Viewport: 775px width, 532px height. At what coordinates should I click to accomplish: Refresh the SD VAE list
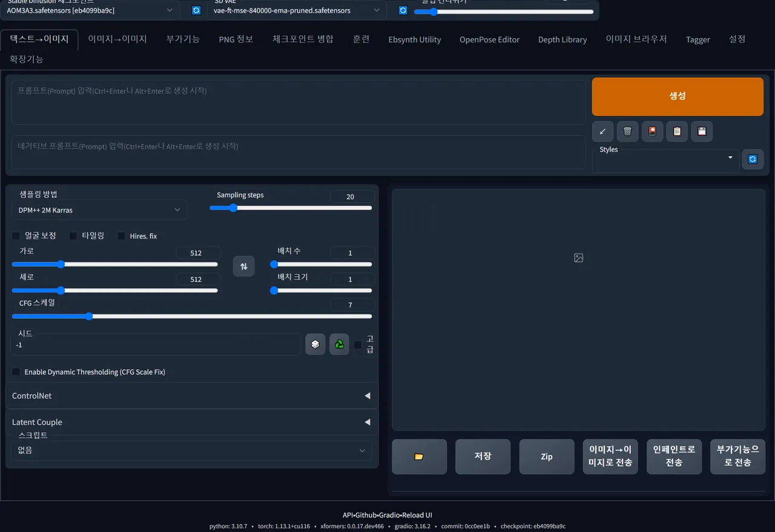[403, 10]
